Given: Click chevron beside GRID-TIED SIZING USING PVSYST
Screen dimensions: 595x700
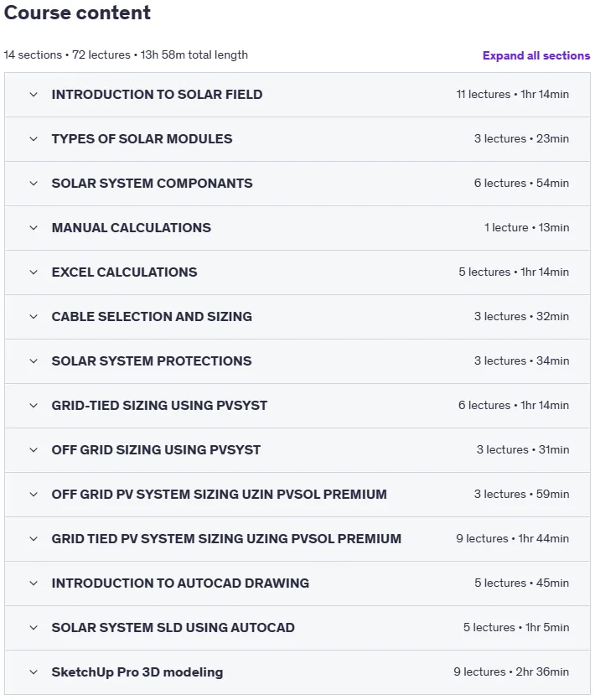Looking at the screenshot, I should pos(34,406).
